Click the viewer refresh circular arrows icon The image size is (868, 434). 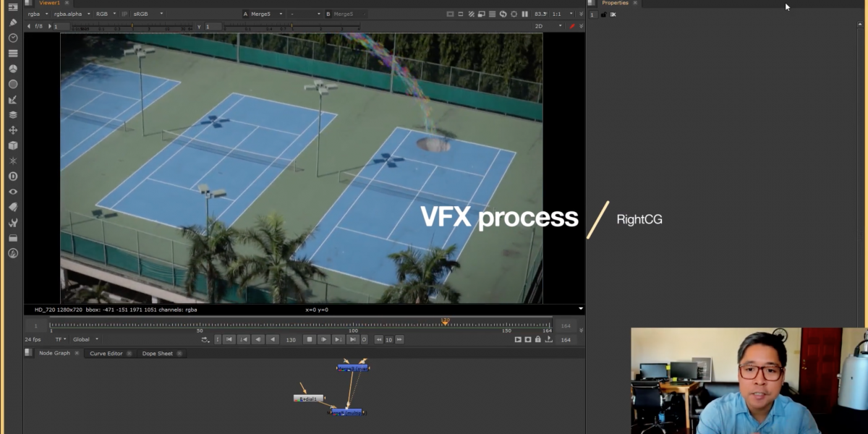point(503,14)
